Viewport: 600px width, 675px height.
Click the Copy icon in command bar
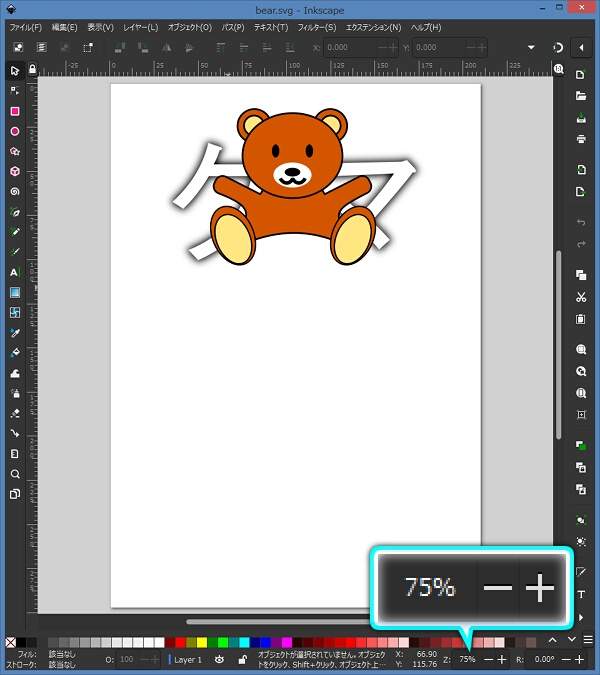coord(581,275)
